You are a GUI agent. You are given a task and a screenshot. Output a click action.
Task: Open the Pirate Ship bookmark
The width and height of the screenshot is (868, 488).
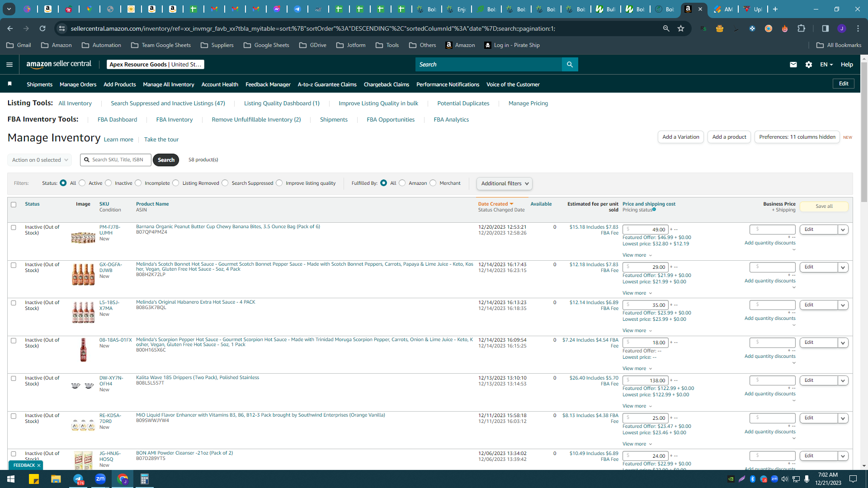click(512, 45)
